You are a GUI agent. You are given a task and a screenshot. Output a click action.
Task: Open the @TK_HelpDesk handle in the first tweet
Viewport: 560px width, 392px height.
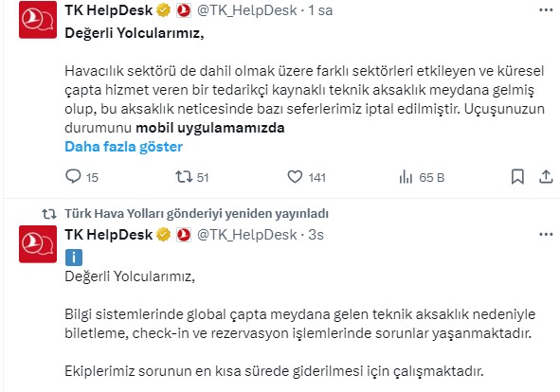[246, 10]
